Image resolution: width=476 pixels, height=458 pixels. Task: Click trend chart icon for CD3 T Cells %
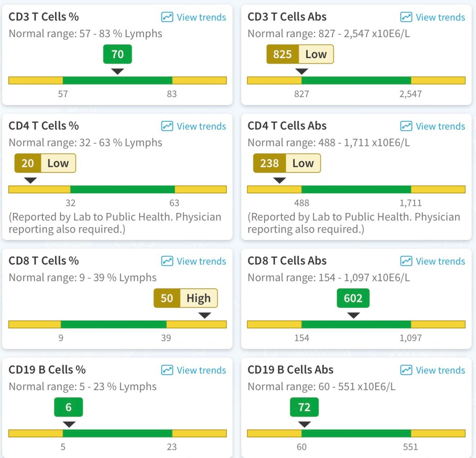click(x=167, y=17)
